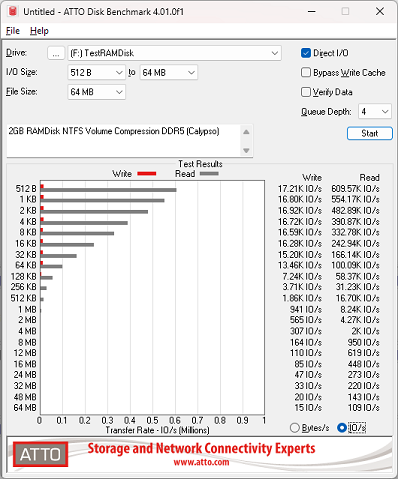
Task: Uncheck the Direct I/O checkbox
Action: (x=306, y=53)
